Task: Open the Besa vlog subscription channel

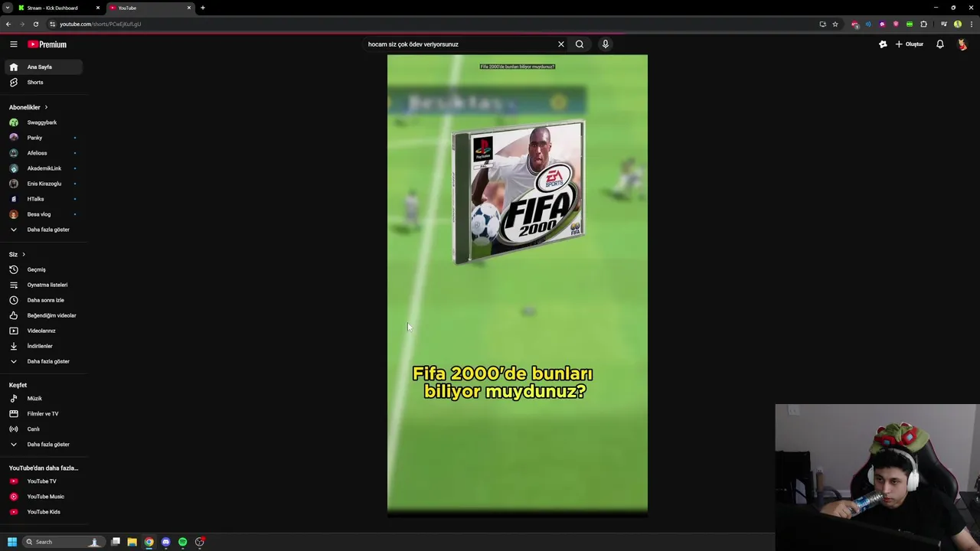Action: click(x=43, y=214)
